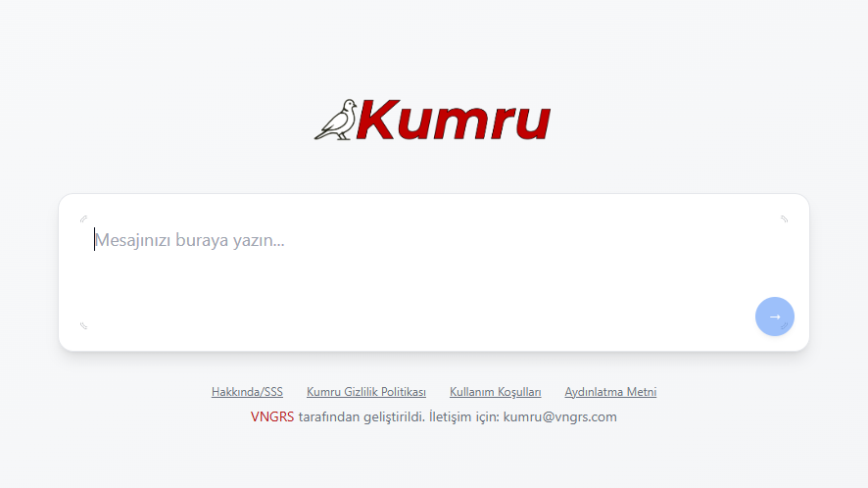Click the message box top-left corner handle
The height and width of the screenshot is (488, 868).
(83, 219)
